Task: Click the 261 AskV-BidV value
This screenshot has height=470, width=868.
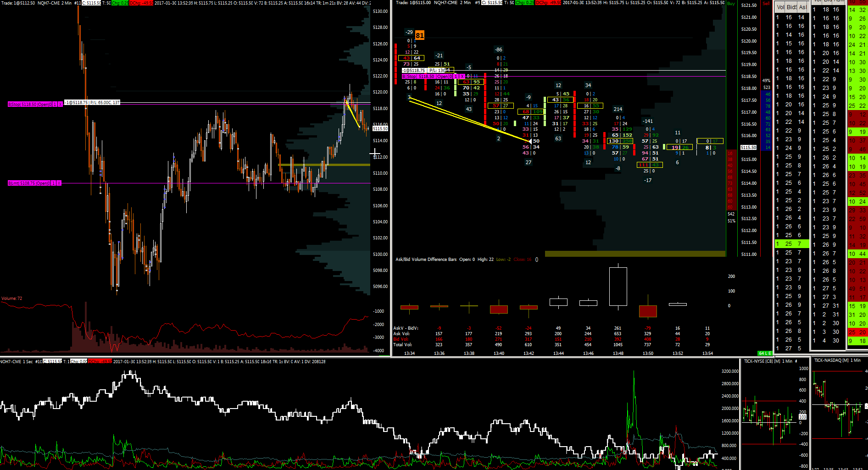Action: (618, 328)
